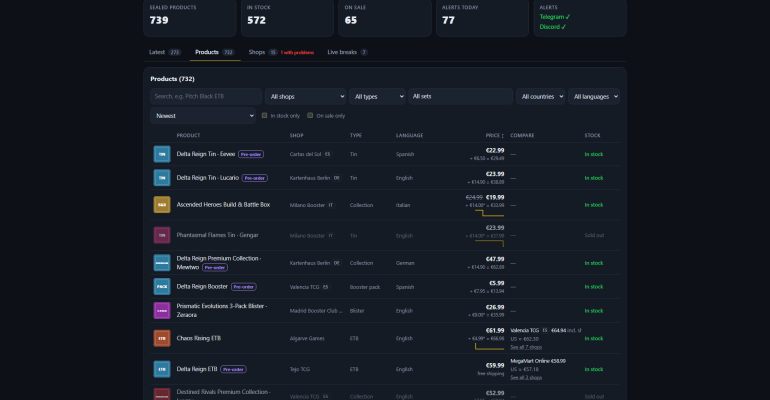Click the On Sale 65 stat card
The height and width of the screenshot is (400, 770).
point(385,17)
